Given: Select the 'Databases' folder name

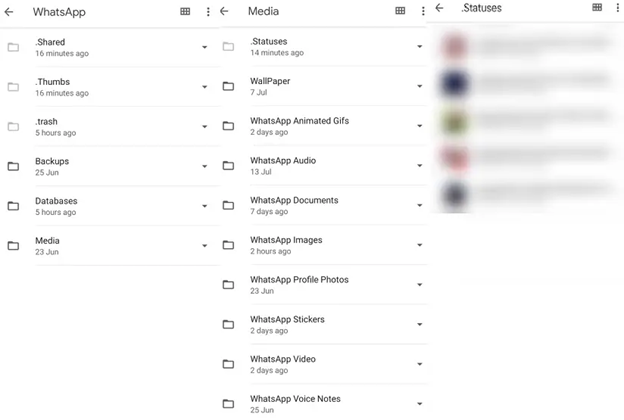Looking at the screenshot, I should (x=56, y=201).
